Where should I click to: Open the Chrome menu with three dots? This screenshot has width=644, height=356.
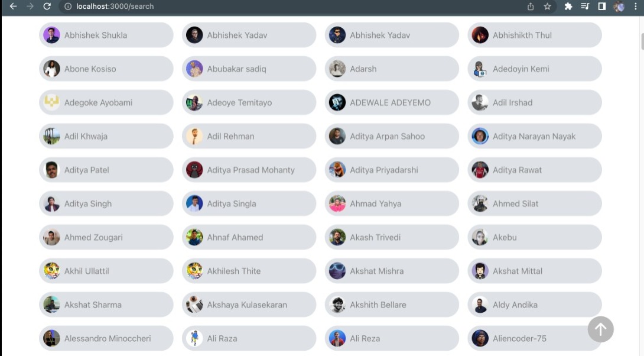[x=635, y=7]
